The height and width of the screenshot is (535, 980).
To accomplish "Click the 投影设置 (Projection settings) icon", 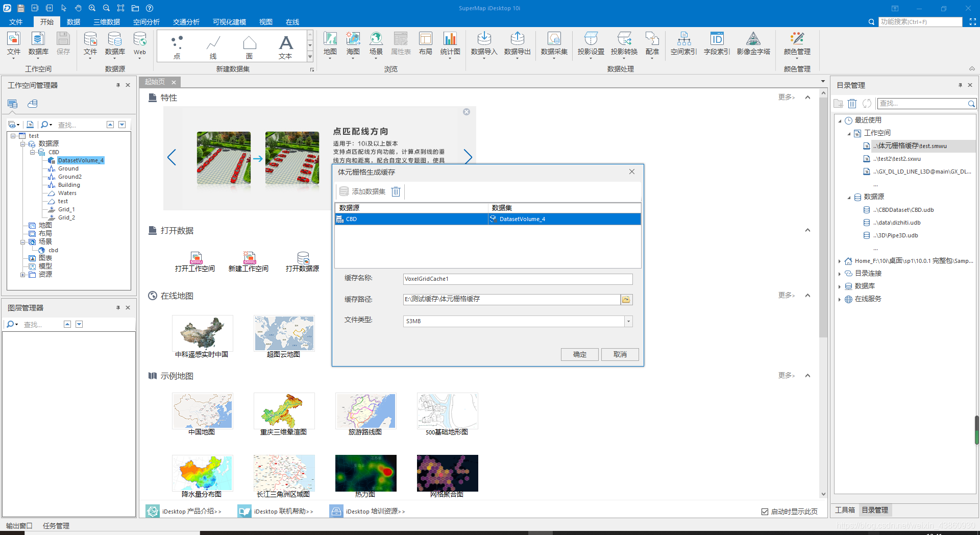I will coord(591,44).
